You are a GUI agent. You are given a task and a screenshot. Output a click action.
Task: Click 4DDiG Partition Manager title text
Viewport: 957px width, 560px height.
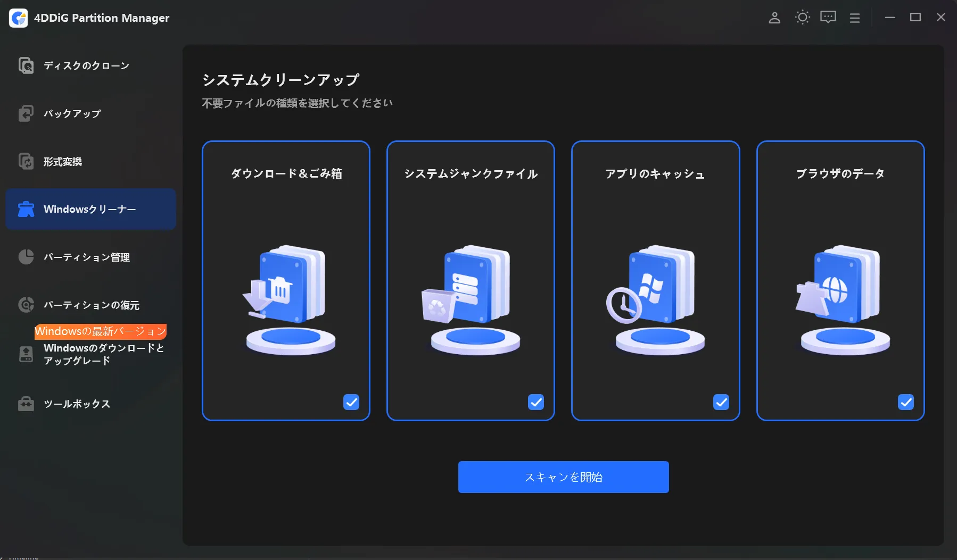point(102,18)
